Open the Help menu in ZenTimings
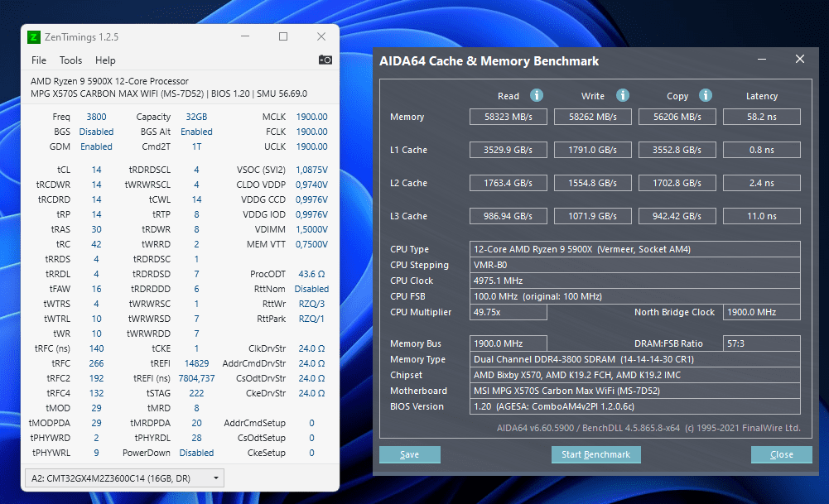The image size is (829, 504). (x=105, y=60)
